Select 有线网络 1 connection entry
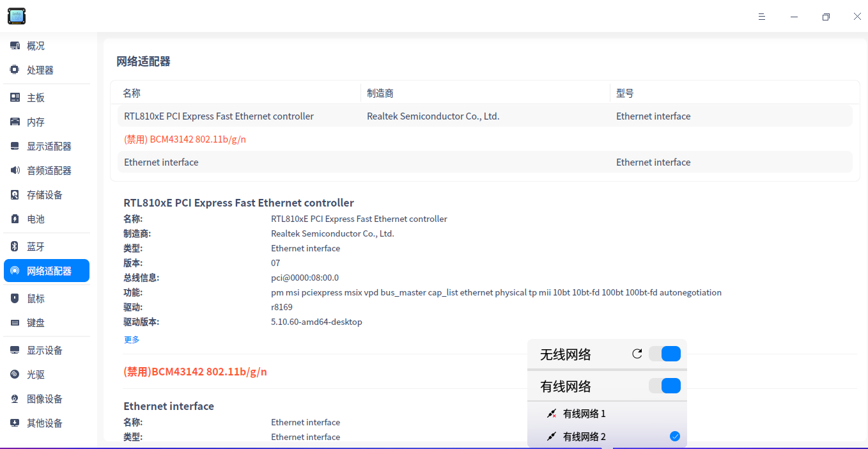Viewport: 868px width, 449px height. coord(607,414)
